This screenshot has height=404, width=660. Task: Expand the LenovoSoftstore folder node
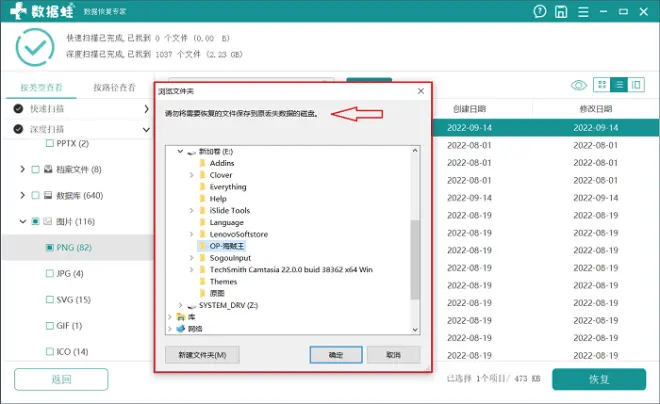pos(192,234)
